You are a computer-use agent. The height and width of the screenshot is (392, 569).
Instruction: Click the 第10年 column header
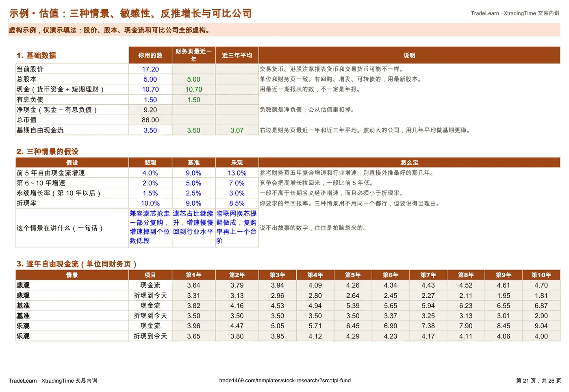tap(541, 275)
